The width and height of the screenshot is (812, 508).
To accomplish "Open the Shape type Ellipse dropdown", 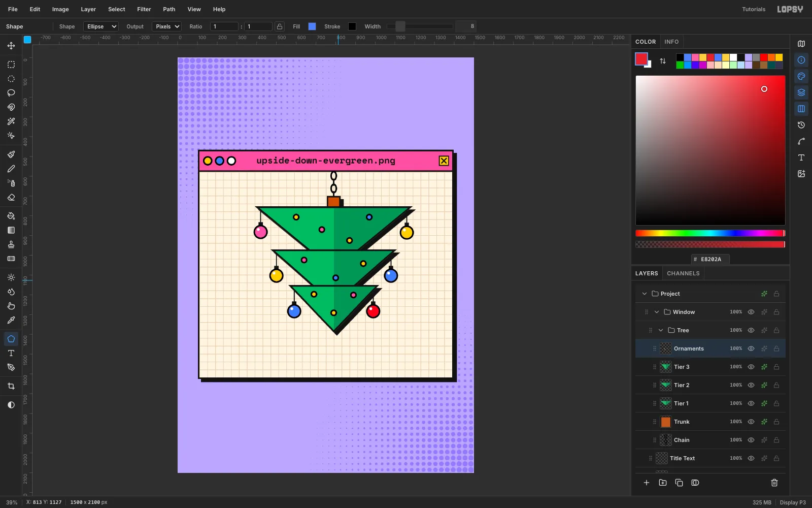I will [101, 26].
